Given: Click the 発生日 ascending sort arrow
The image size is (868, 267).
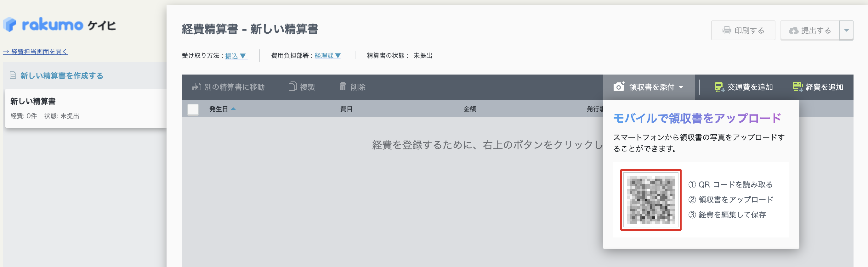Looking at the screenshot, I should click(233, 109).
